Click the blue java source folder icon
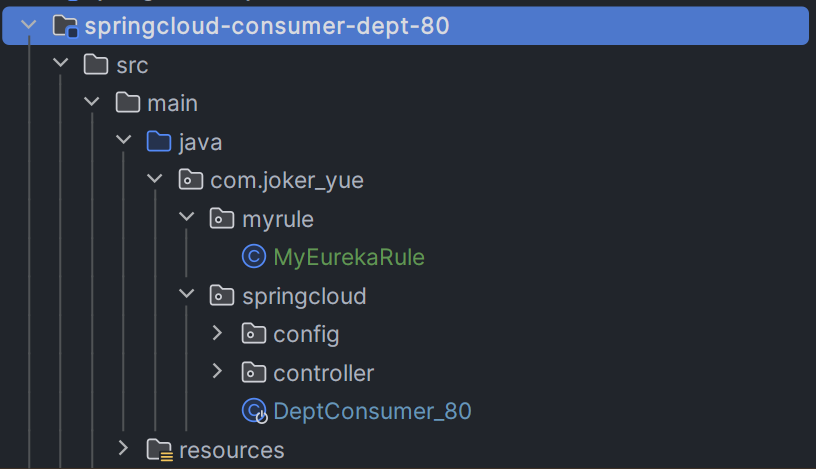816x469 pixels. 159,142
